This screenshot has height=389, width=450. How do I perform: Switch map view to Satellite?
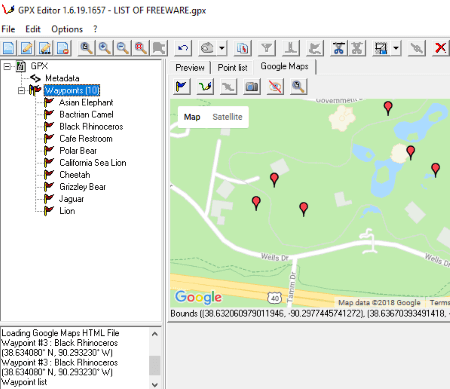(x=227, y=117)
